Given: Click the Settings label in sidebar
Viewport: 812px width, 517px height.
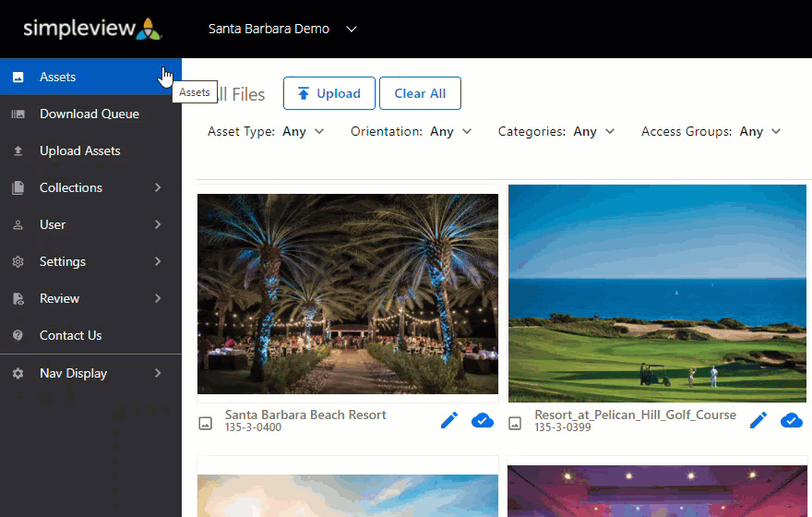Looking at the screenshot, I should pos(63,261).
